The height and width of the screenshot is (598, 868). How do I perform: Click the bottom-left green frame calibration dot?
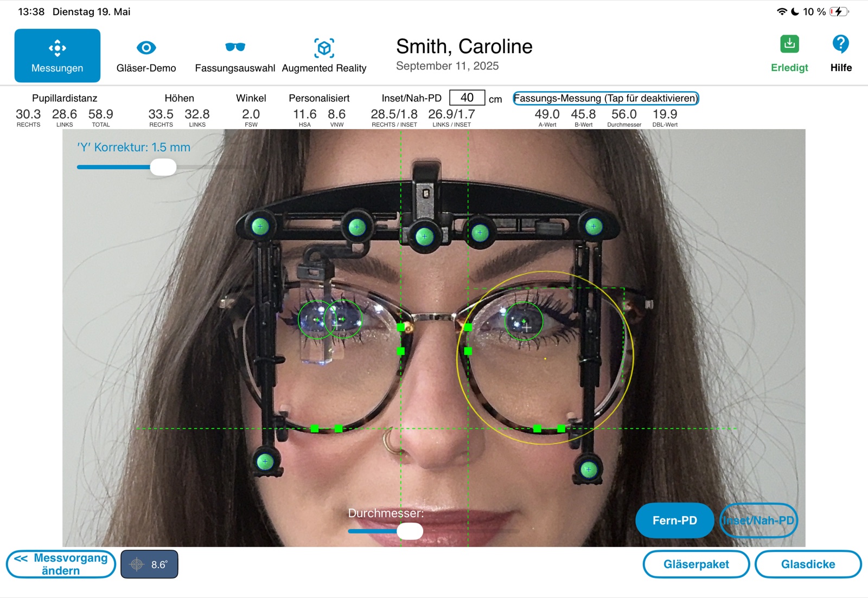point(265,462)
